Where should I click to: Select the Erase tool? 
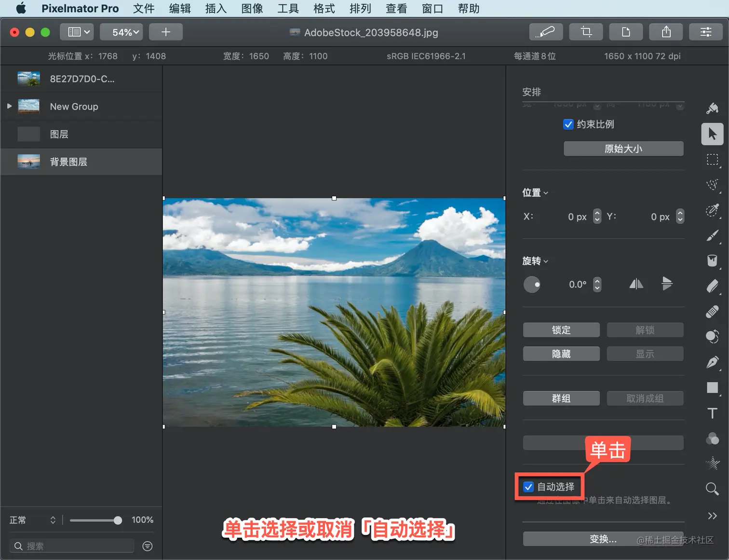point(712,286)
